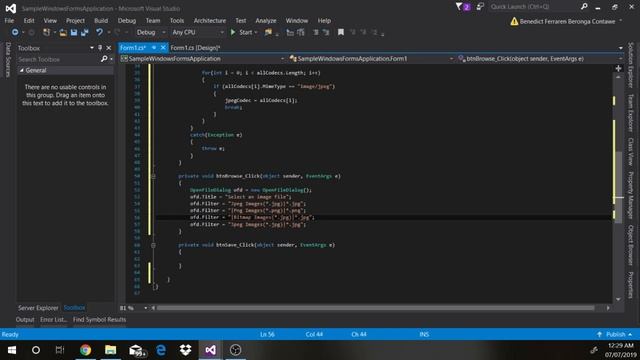Save the current file with Save icon
This screenshot has height=360, width=640.
click(x=74, y=32)
